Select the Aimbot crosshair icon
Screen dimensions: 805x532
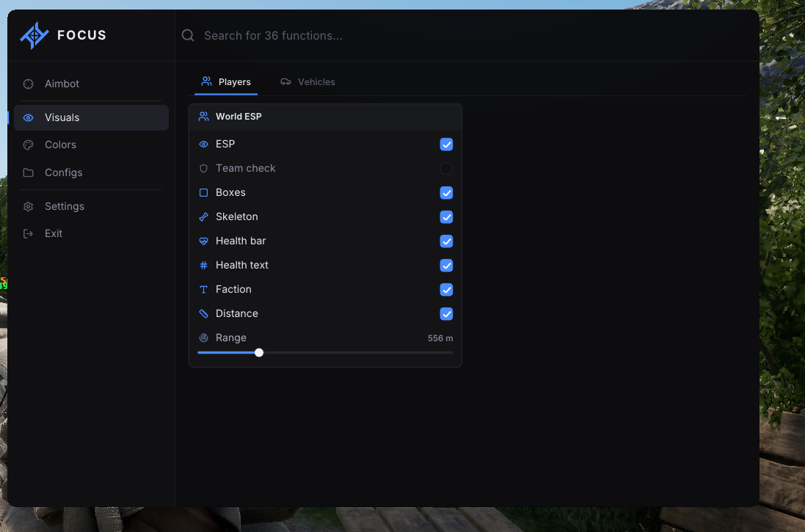[28, 84]
